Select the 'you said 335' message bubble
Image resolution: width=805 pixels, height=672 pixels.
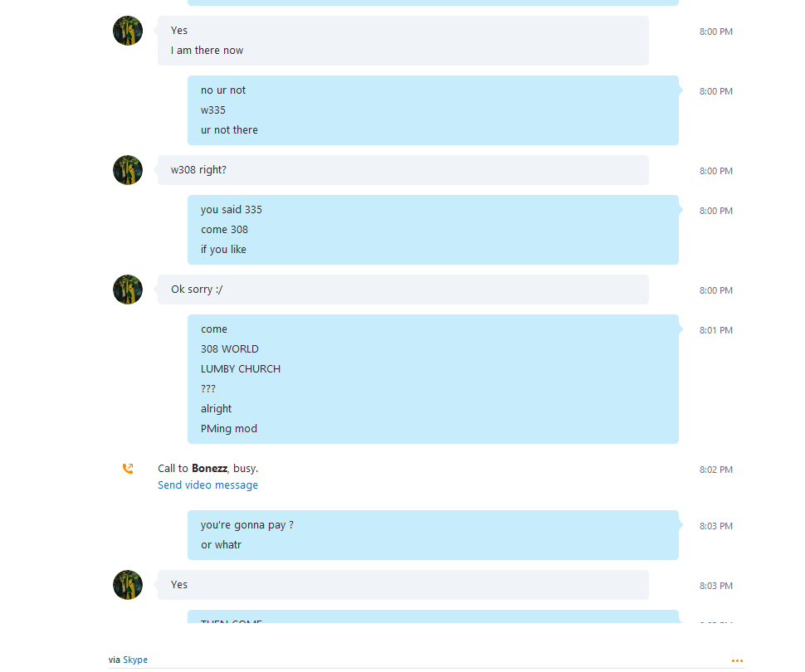click(432, 230)
